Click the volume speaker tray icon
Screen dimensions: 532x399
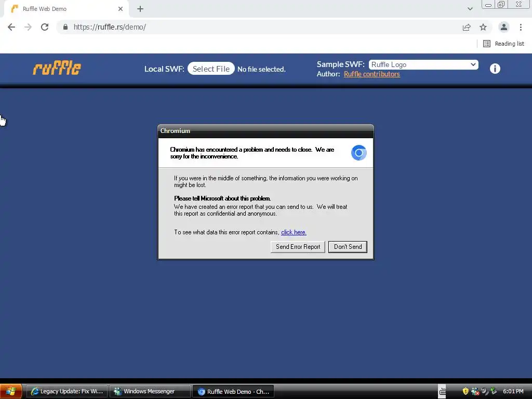tap(485, 391)
